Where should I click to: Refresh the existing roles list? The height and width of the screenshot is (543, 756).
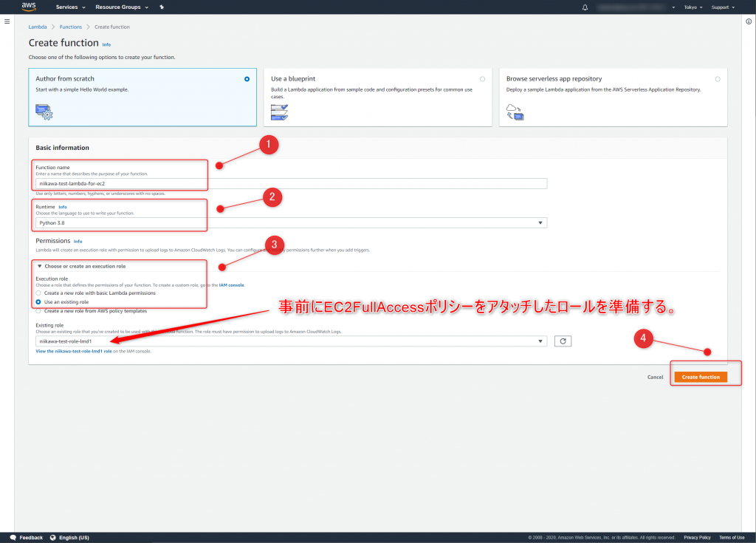[563, 341]
